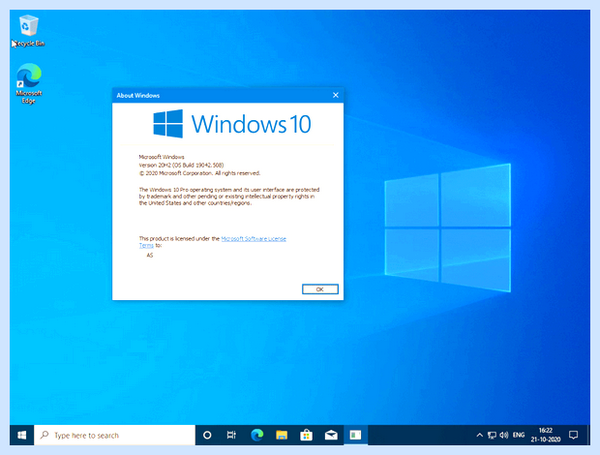Viewport: 600px width, 455px height.
Task: Click the 2020 Microsoft Corporation copyright line
Action: point(199,173)
